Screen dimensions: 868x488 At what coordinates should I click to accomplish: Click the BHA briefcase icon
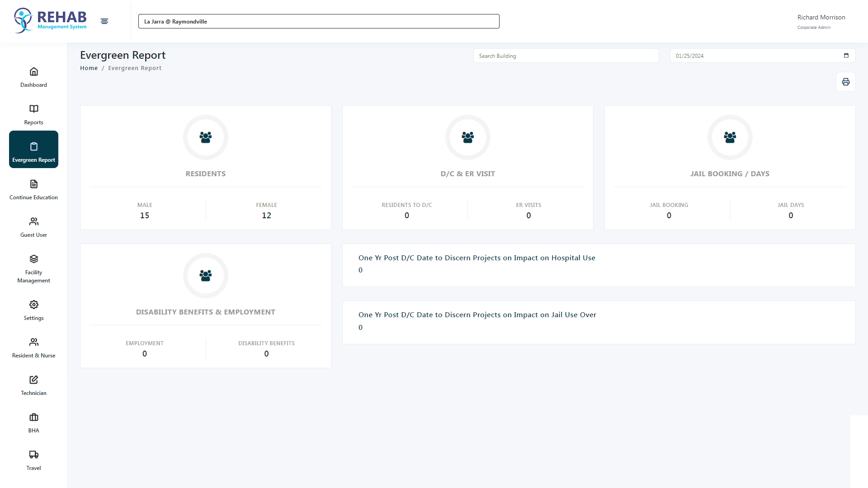point(33,417)
